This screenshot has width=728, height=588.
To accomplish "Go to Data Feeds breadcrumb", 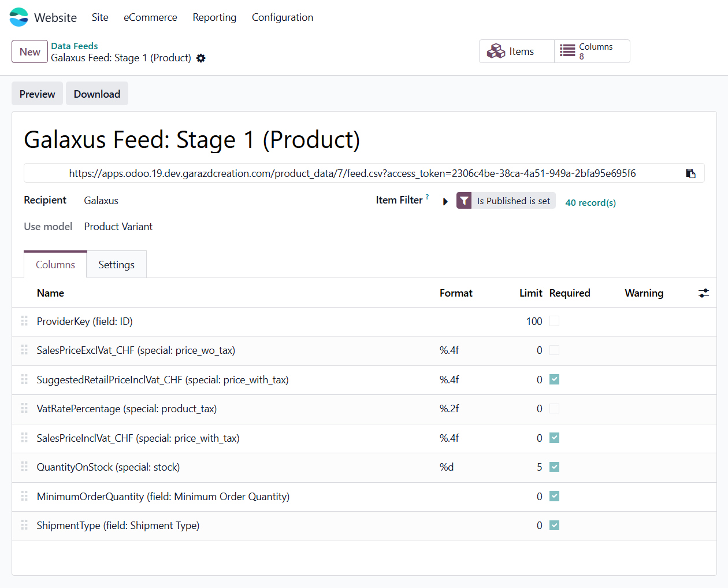I will coord(75,46).
